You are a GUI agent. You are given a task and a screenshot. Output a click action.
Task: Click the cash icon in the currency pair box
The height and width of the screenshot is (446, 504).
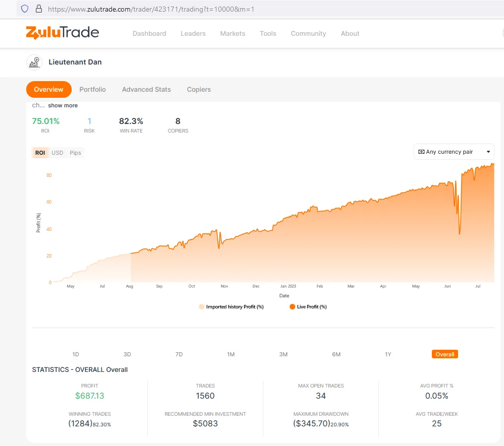pos(421,152)
